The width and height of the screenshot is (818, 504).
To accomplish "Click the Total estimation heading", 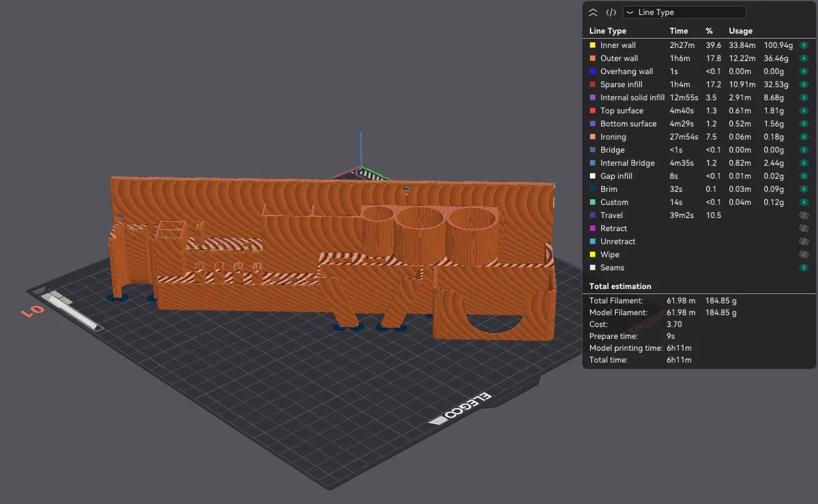I will (621, 287).
